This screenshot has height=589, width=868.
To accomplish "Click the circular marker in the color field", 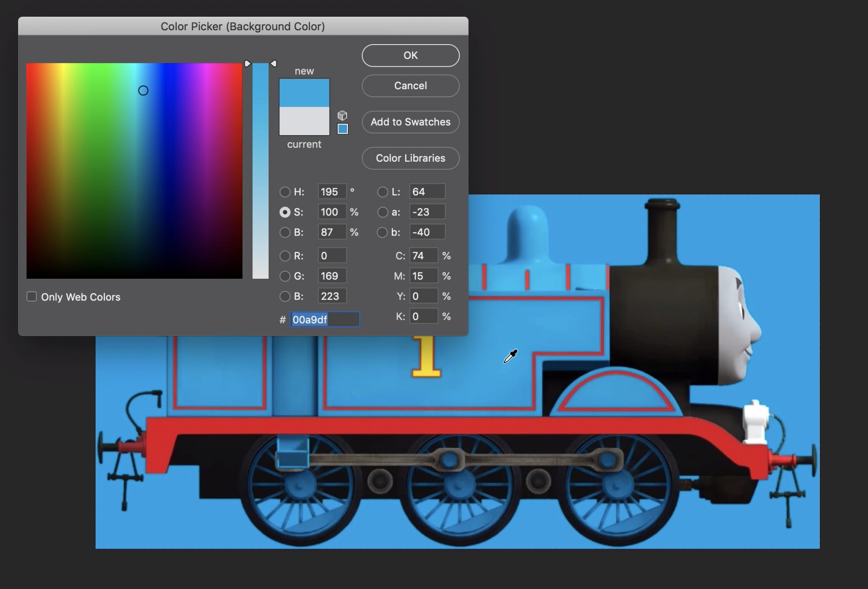I will click(143, 91).
